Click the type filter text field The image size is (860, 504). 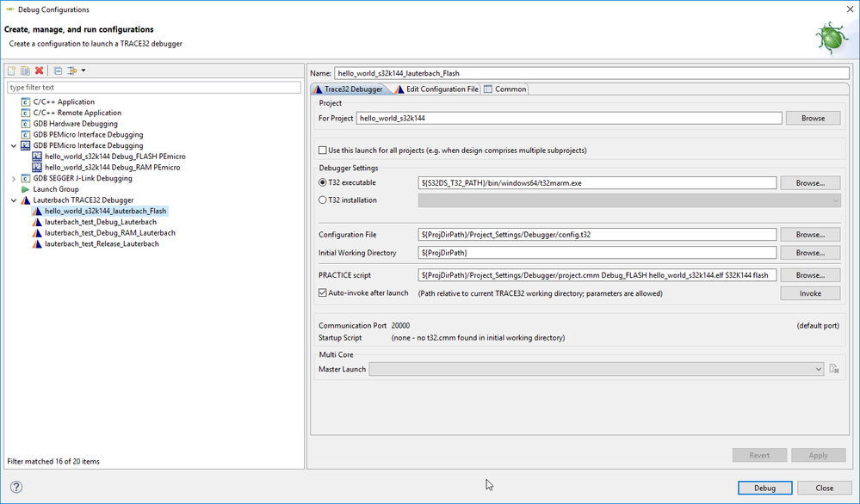154,88
